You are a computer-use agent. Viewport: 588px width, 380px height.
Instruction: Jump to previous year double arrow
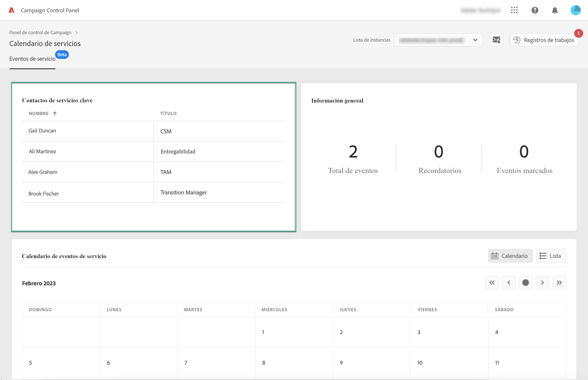tap(492, 283)
